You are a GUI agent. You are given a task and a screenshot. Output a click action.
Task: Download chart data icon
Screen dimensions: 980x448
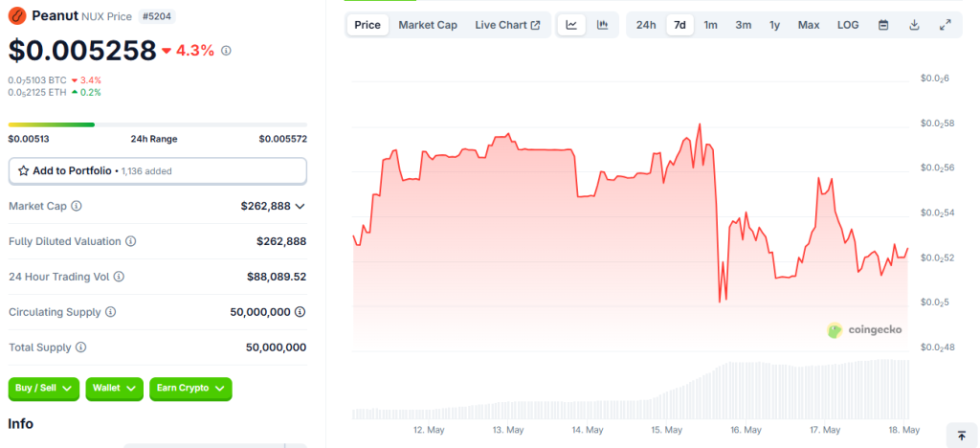(914, 25)
